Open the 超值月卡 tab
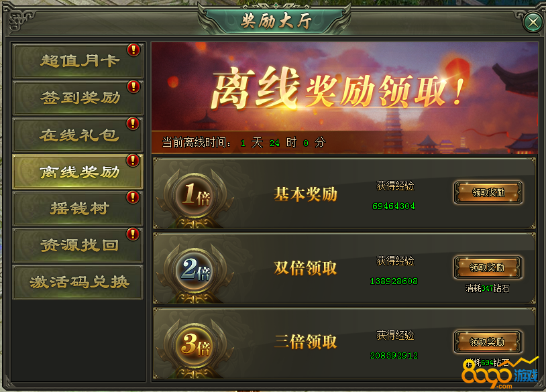This screenshot has height=392, width=546. tap(78, 61)
